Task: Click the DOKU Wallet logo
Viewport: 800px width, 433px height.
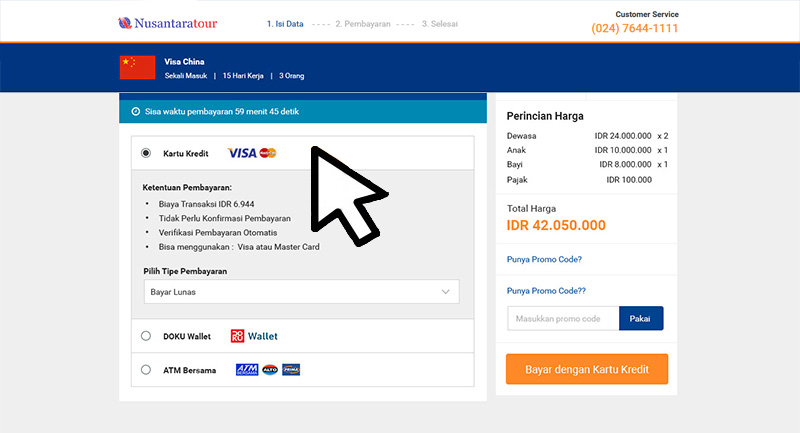Action: click(x=254, y=336)
